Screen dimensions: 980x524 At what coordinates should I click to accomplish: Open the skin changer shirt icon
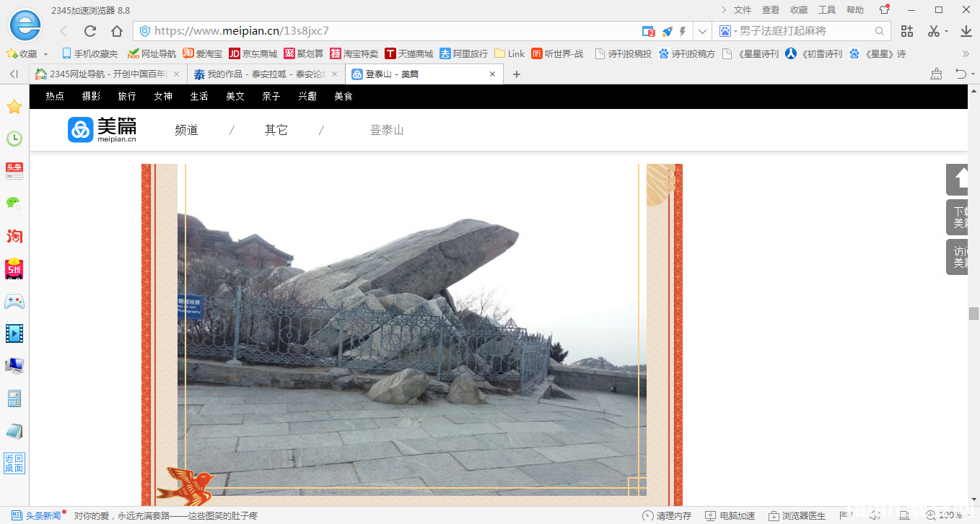(885, 10)
